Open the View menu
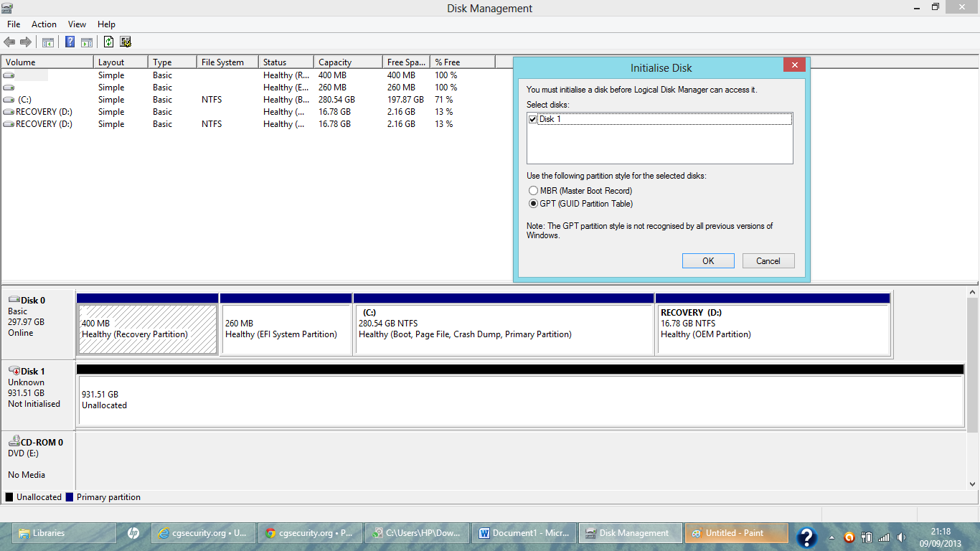Viewport: 980px width, 551px height. 77,24
